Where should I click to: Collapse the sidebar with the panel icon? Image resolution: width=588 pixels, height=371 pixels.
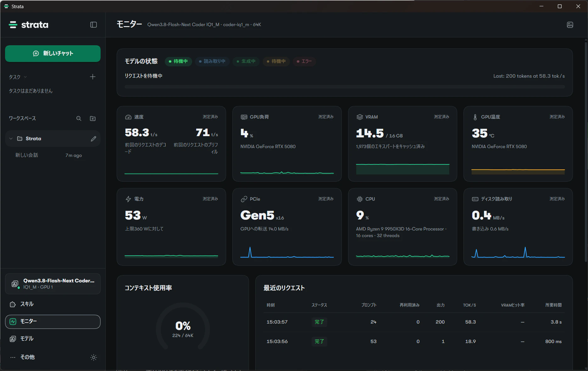pos(93,25)
